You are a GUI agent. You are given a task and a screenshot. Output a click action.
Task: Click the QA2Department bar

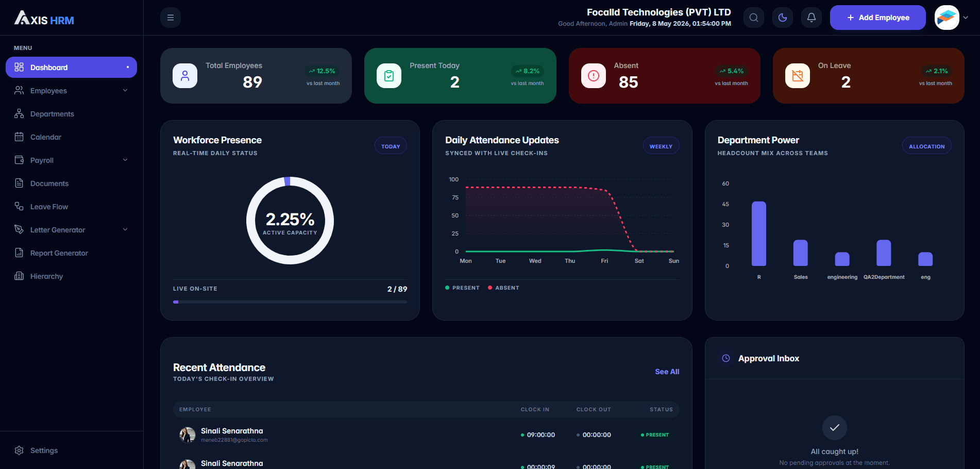[884, 253]
